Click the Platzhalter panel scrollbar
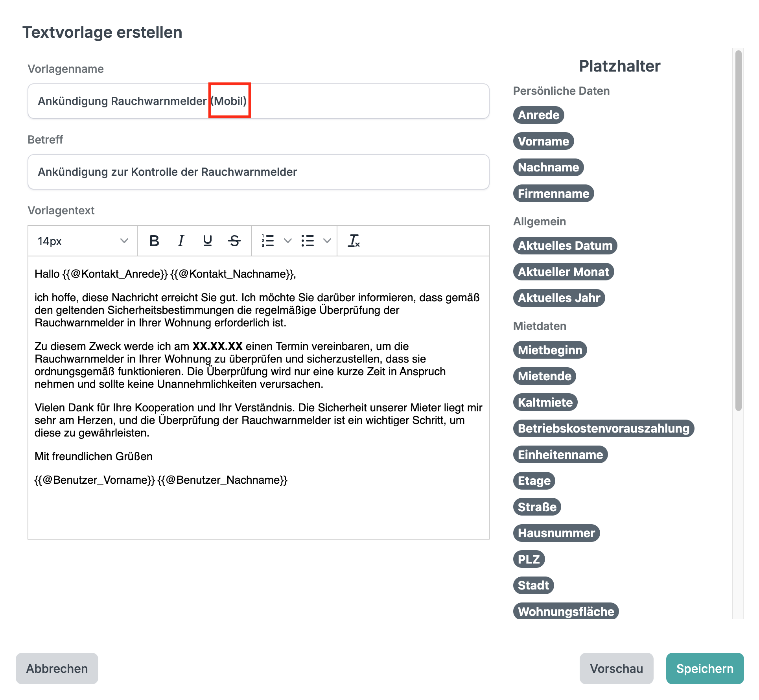The height and width of the screenshot is (700, 759). pyautogui.click(x=739, y=230)
